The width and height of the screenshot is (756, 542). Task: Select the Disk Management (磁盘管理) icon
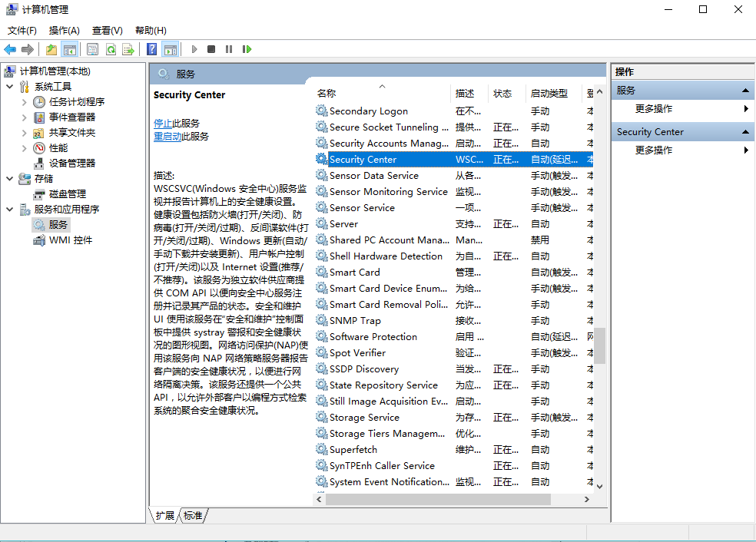click(x=39, y=194)
